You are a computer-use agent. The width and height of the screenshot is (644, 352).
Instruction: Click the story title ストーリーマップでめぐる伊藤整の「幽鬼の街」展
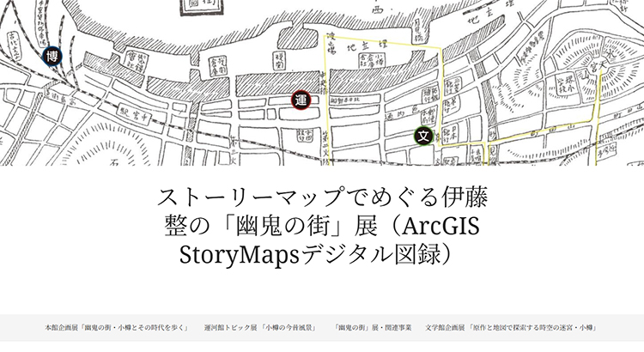(322, 226)
